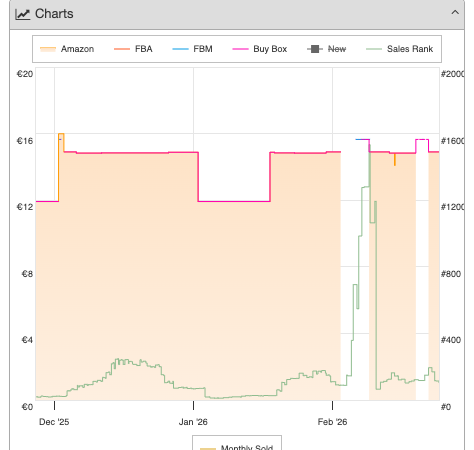Screen dimensions: 474x450
Task: Toggle the Amazon series in legend
Action: tap(67, 49)
